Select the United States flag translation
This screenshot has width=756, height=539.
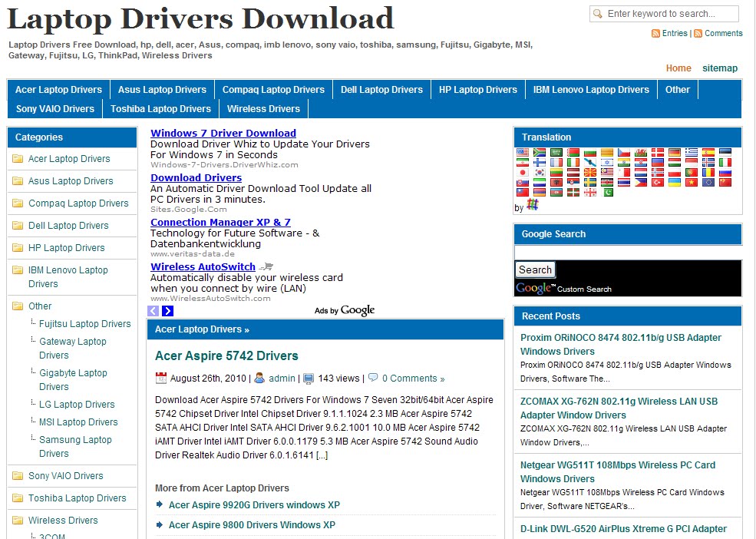click(523, 152)
